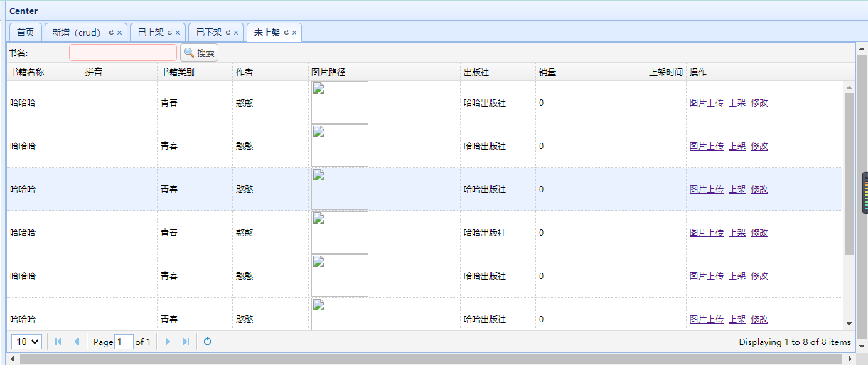868x365 pixels.
Task: Click the Center panel title
Action: (23, 11)
